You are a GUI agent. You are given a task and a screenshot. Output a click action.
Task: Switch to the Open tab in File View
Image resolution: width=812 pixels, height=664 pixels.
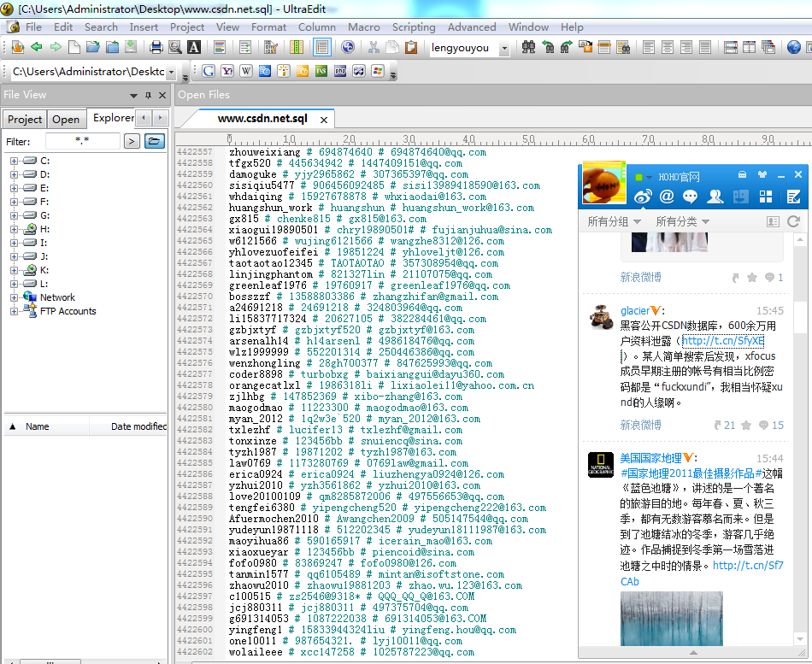click(x=66, y=119)
